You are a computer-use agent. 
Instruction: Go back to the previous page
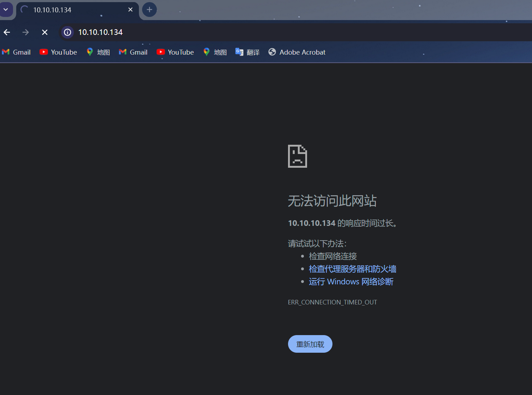(7, 32)
